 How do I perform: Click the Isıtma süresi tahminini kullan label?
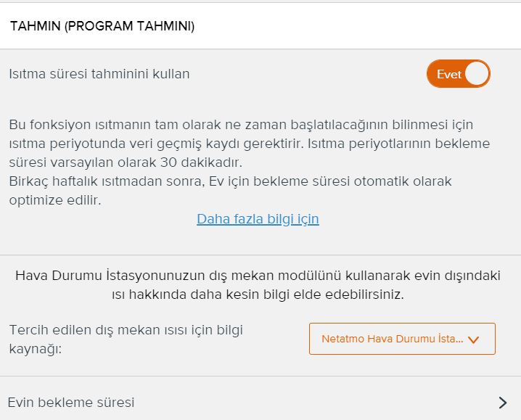tap(99, 74)
